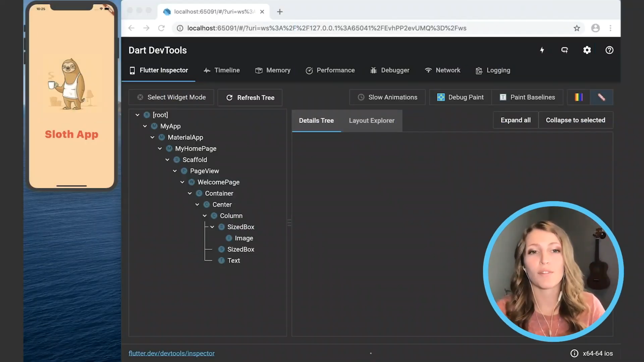Screen dimensions: 644x362
Task: Toggle the repaint rainbow icon
Action: 578,97
